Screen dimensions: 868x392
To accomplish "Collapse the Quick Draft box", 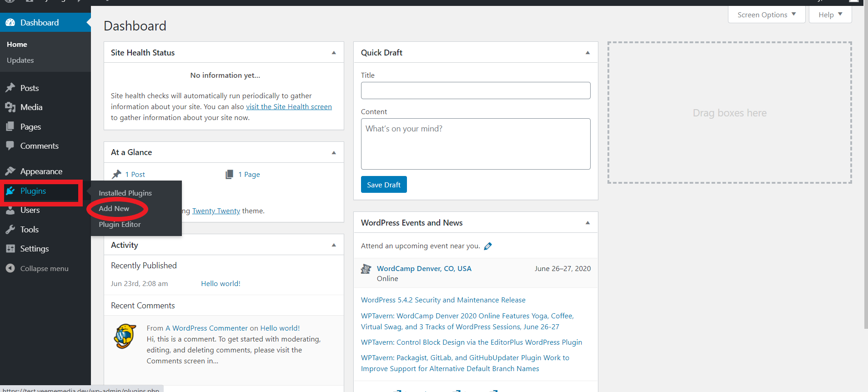I will [x=587, y=53].
